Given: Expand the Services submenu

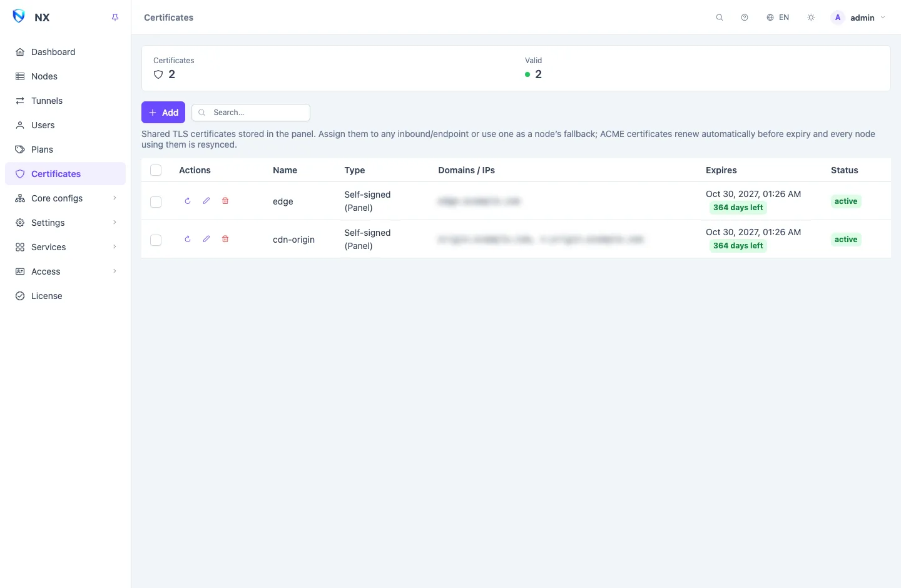Looking at the screenshot, I should click(x=115, y=246).
